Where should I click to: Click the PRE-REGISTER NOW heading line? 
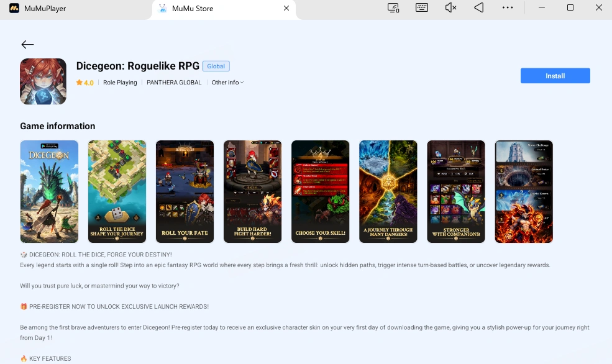114,307
